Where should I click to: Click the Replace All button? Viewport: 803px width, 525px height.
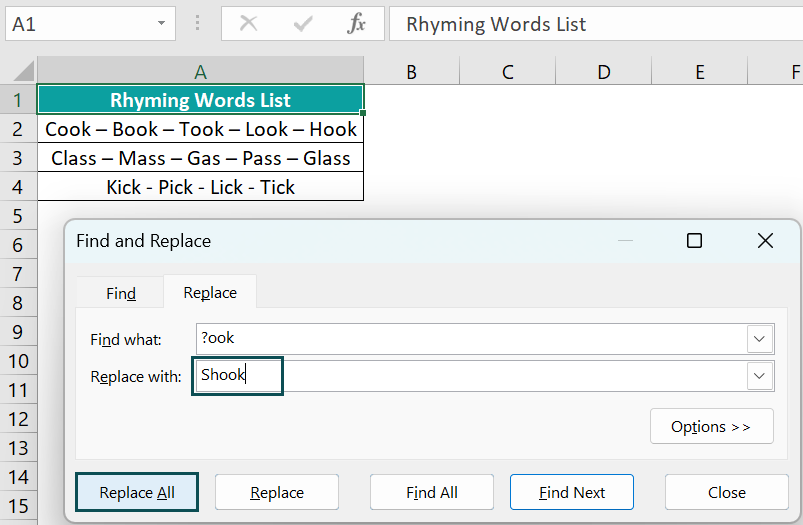[x=137, y=492]
